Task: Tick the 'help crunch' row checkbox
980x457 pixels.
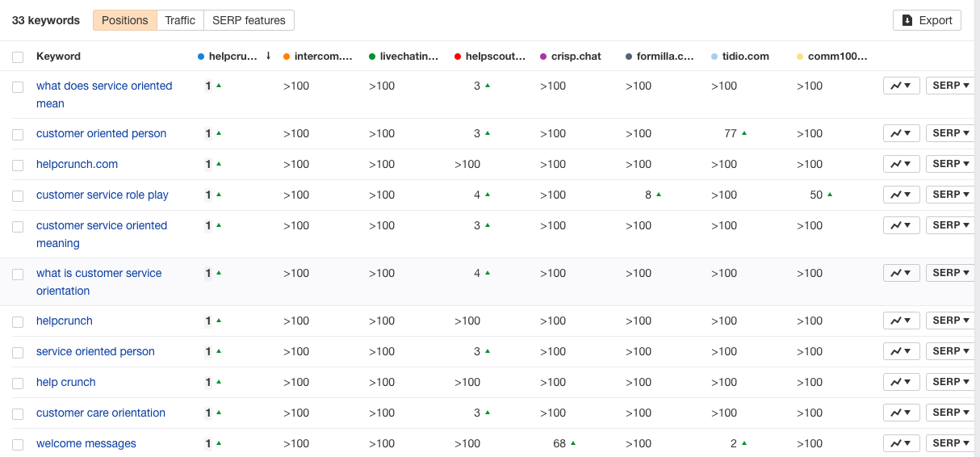Action: 18,383
